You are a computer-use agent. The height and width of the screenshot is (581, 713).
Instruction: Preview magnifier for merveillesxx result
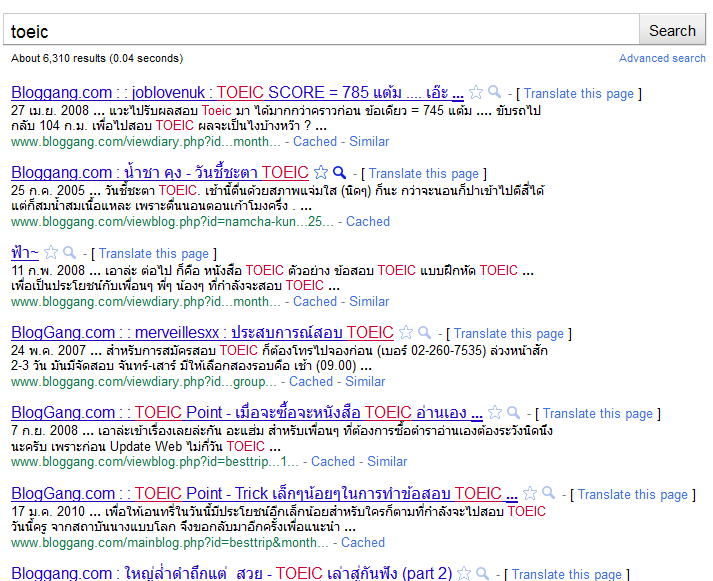(424, 332)
